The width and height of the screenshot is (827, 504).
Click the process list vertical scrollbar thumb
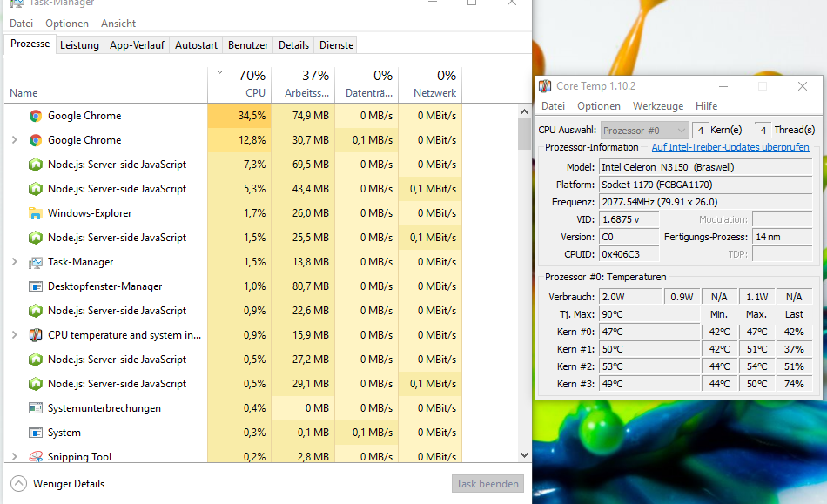524,134
